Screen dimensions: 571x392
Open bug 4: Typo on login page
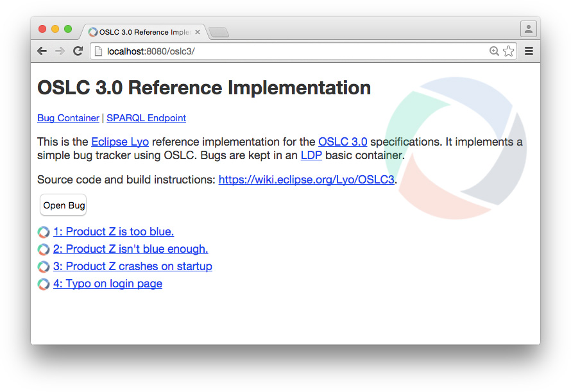pyautogui.click(x=108, y=284)
